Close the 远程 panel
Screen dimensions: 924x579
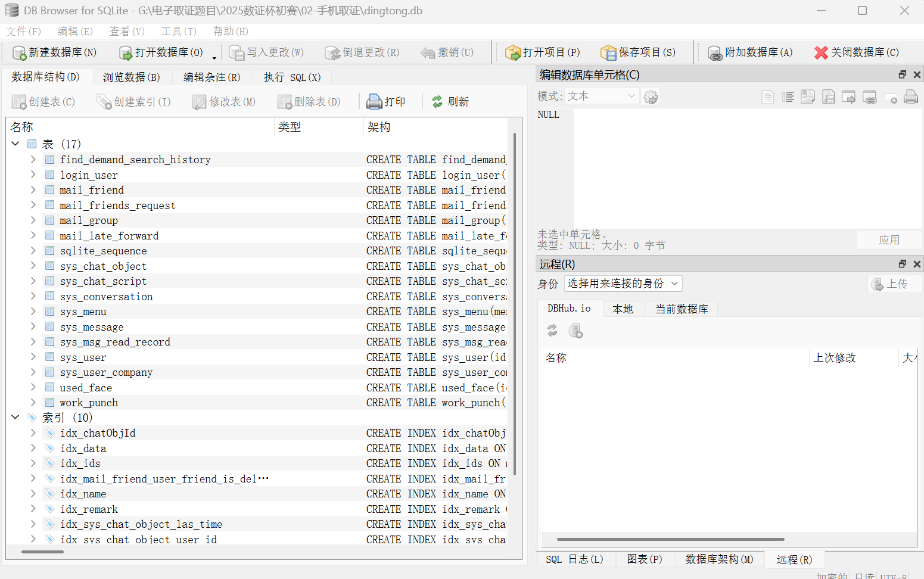pos(917,264)
